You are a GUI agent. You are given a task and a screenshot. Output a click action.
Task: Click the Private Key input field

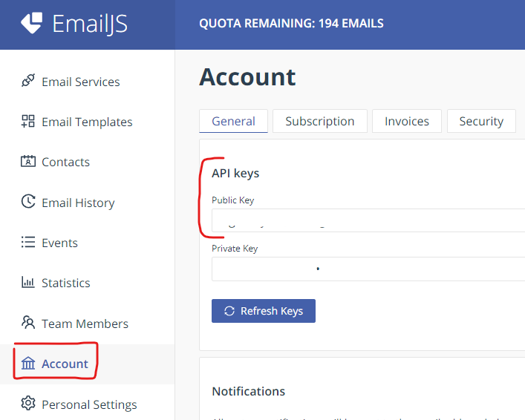(368, 269)
